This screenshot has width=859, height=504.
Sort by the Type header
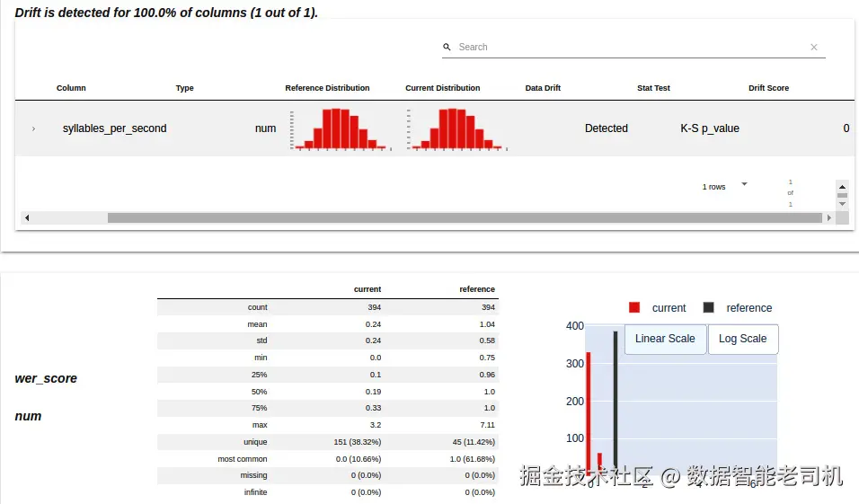click(x=184, y=88)
